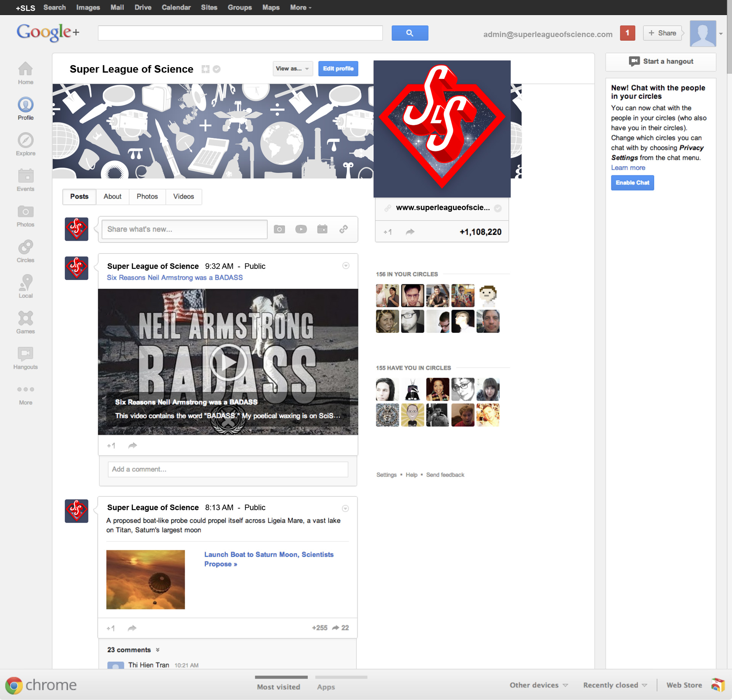Open the Local map pin icon
The height and width of the screenshot is (700, 732).
[x=26, y=286]
